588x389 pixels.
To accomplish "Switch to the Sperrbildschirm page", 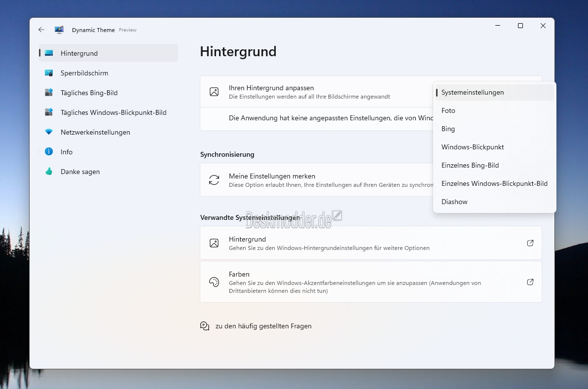I will tap(109, 73).
